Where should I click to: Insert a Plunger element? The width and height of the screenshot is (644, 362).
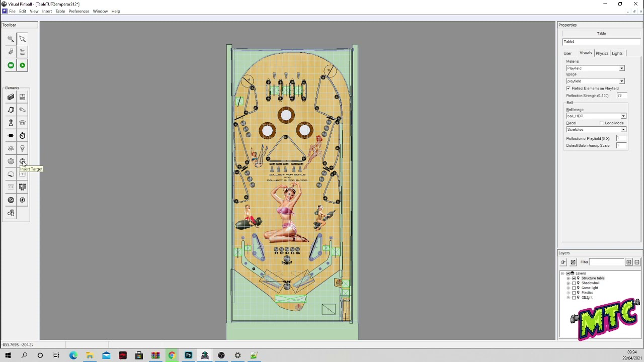(x=11, y=123)
